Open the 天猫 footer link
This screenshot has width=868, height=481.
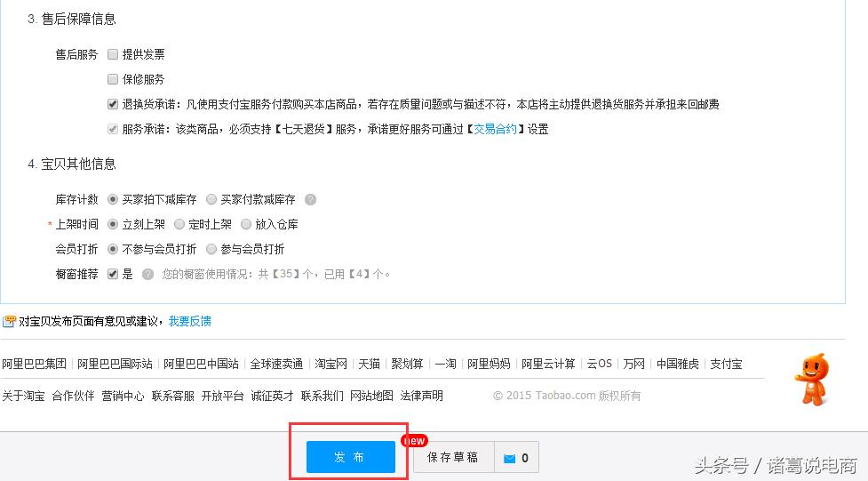pos(369,364)
